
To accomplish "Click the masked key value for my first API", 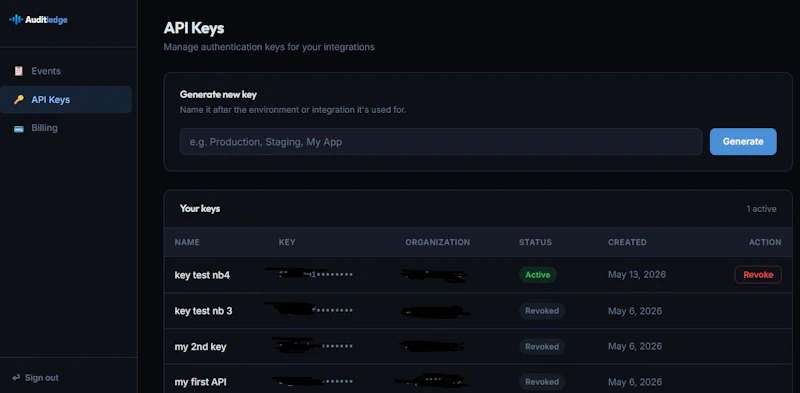I will [312, 381].
